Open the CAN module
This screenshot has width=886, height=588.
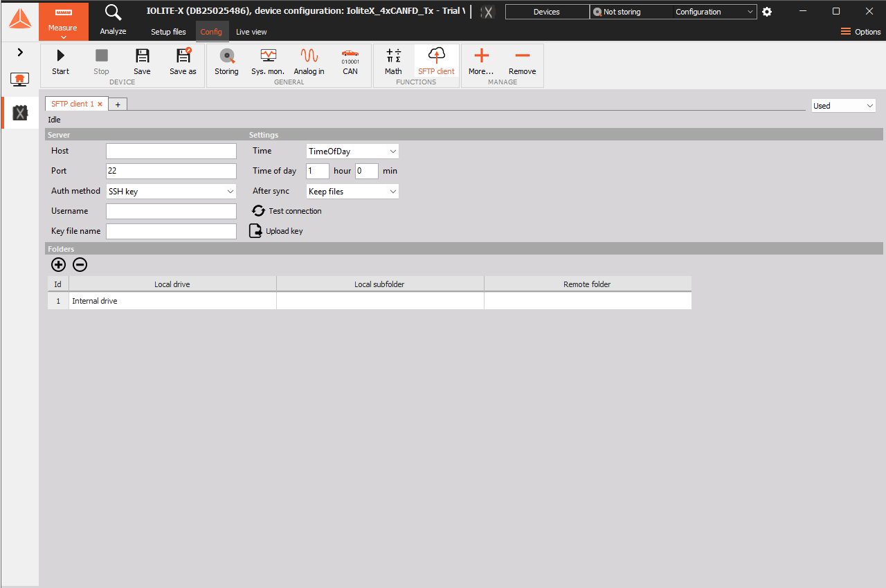350,56
